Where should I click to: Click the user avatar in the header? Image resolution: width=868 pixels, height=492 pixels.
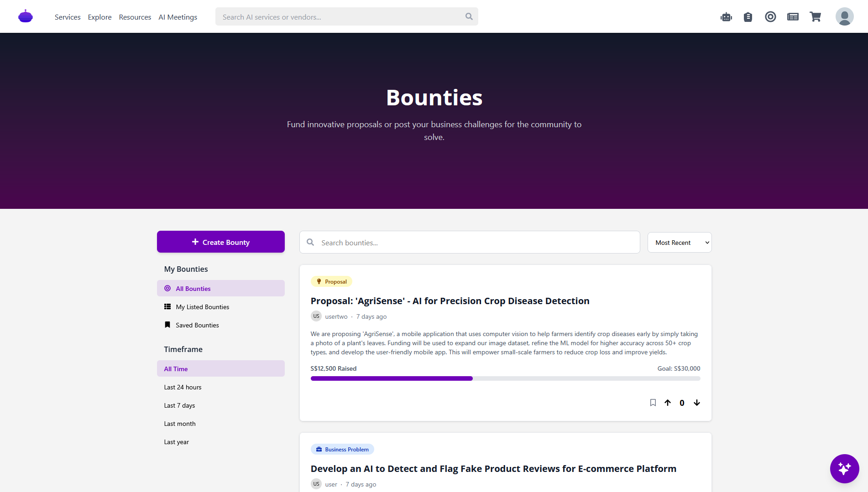(x=844, y=16)
